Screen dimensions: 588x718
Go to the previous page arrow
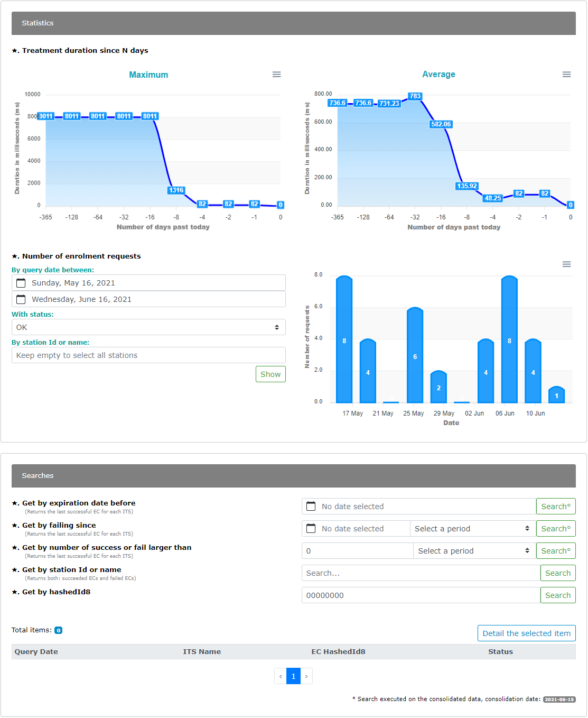tap(281, 676)
